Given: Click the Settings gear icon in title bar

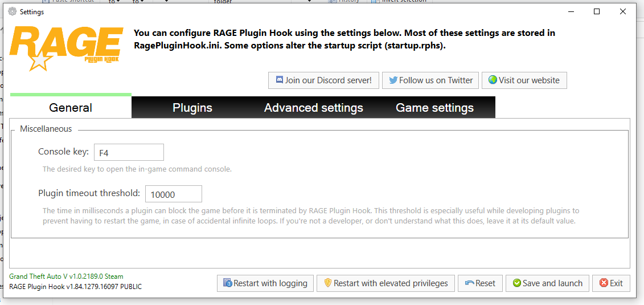Looking at the screenshot, I should point(12,11).
